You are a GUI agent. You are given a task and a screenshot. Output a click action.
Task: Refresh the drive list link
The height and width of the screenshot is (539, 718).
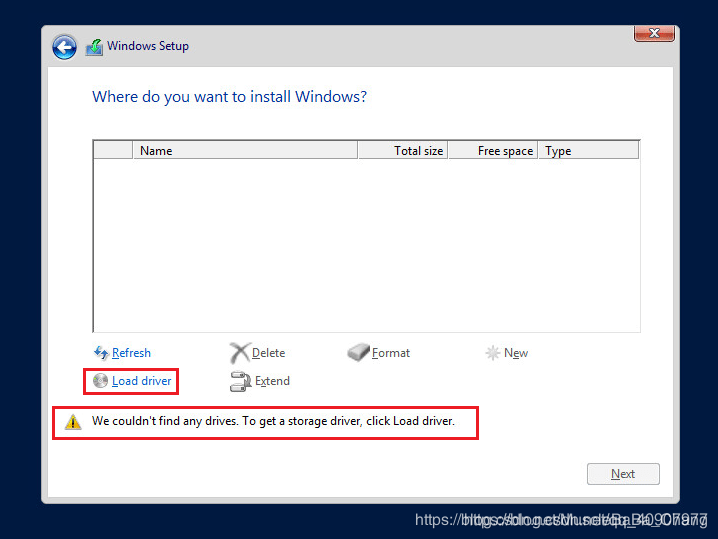pos(131,353)
